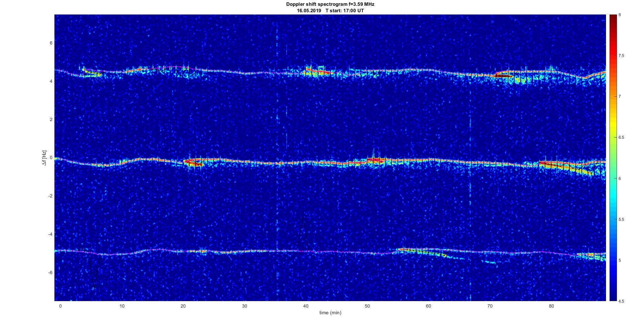This screenshot has width=644, height=323.
Task: Click colorbar tick label "5"
Action: pyautogui.click(x=620, y=260)
